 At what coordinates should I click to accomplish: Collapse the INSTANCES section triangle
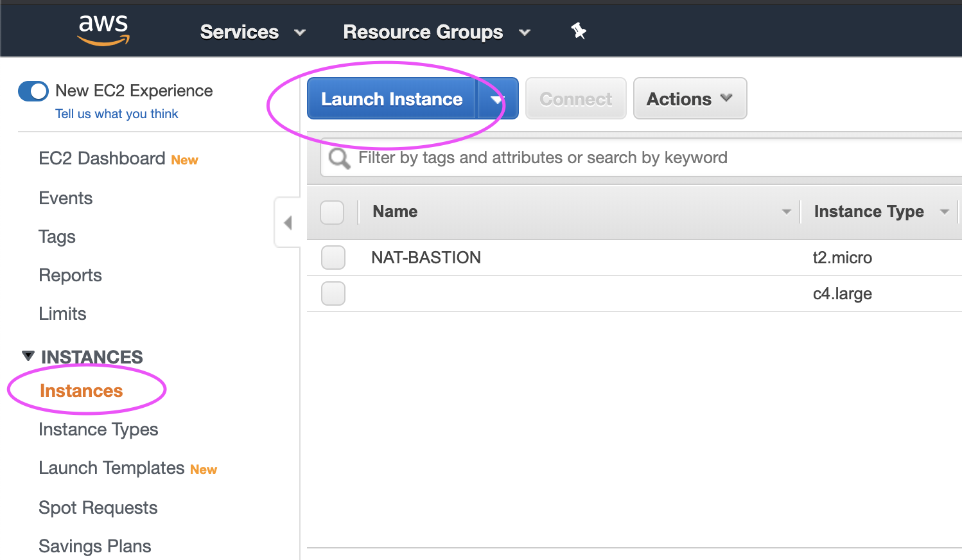pyautogui.click(x=28, y=356)
